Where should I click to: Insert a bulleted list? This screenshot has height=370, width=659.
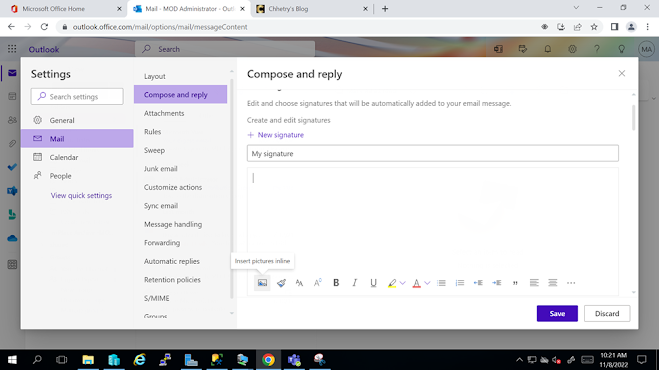coord(441,283)
